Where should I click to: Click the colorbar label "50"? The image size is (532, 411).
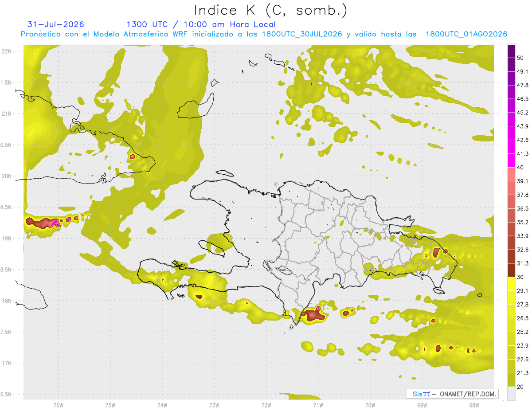520,58
